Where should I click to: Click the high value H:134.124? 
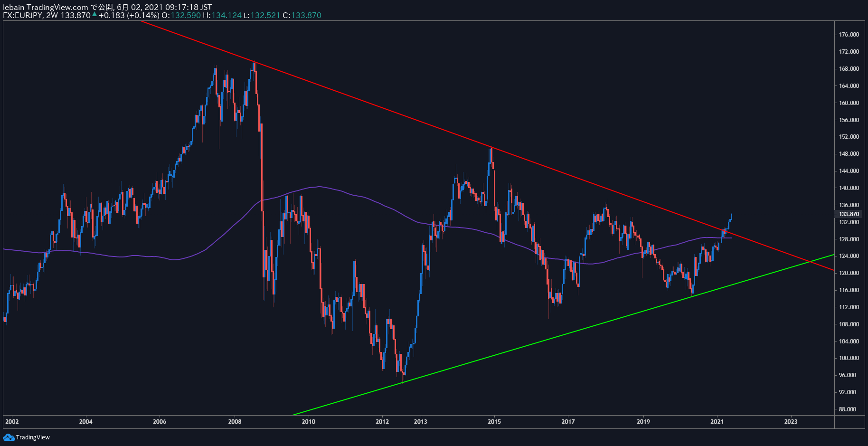222,15
